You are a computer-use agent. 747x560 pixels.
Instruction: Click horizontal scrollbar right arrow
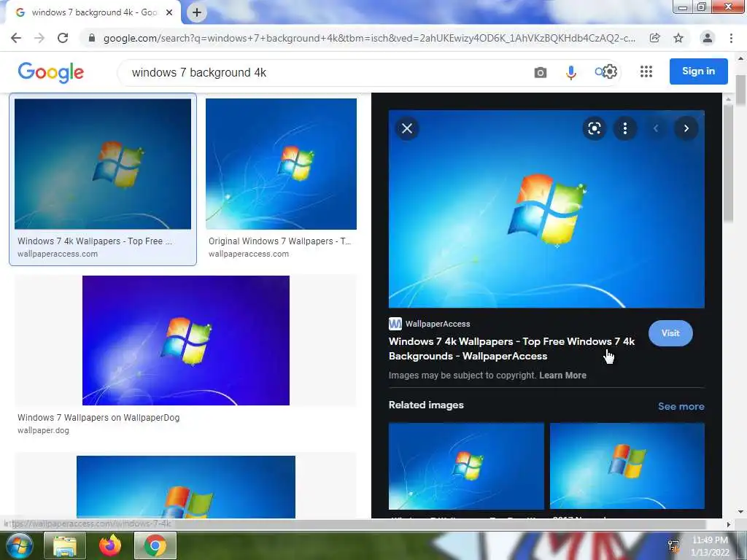tap(728, 525)
